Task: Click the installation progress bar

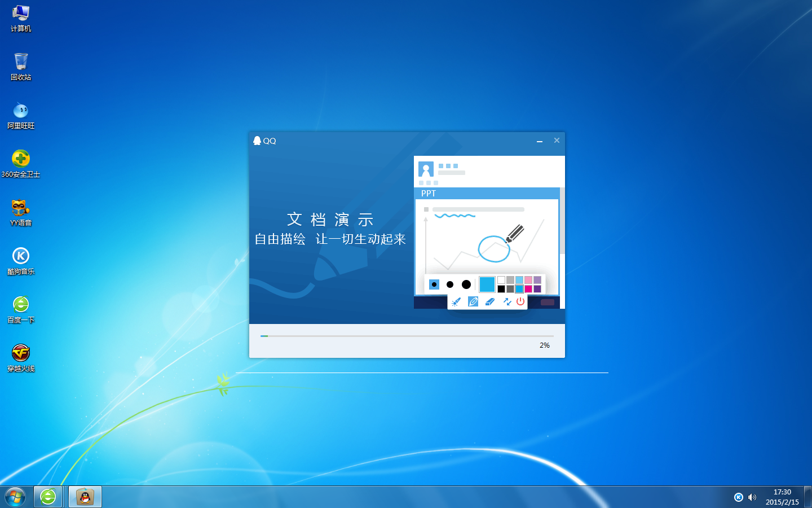Action: [407, 336]
